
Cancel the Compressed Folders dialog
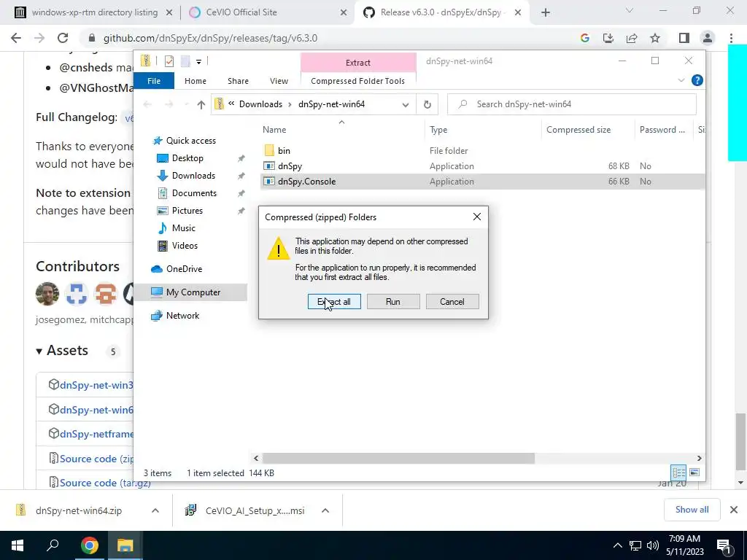pyautogui.click(x=452, y=301)
